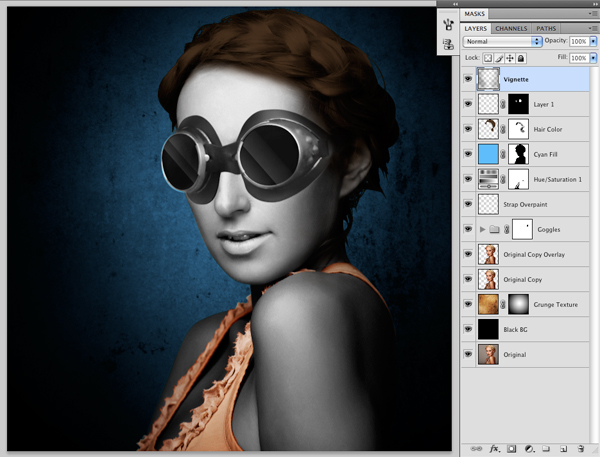600x457 pixels.
Task: Click link icon on Hair Color layer
Action: click(503, 129)
